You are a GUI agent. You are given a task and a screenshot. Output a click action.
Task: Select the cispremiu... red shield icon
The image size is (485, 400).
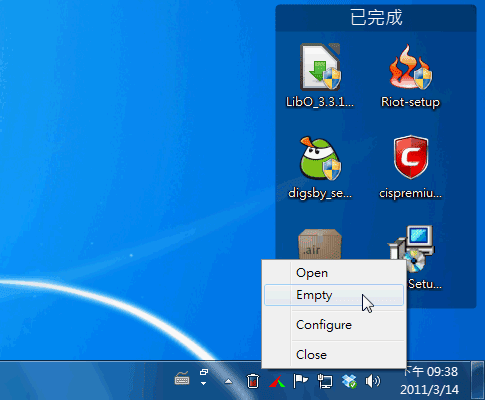tap(411, 157)
